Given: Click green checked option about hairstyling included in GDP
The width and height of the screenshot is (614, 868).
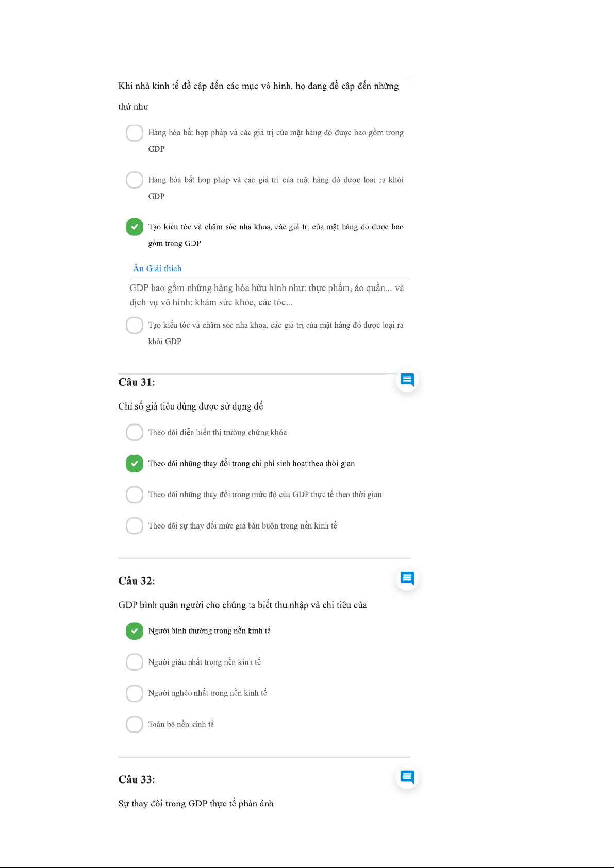Looking at the screenshot, I should (135, 227).
